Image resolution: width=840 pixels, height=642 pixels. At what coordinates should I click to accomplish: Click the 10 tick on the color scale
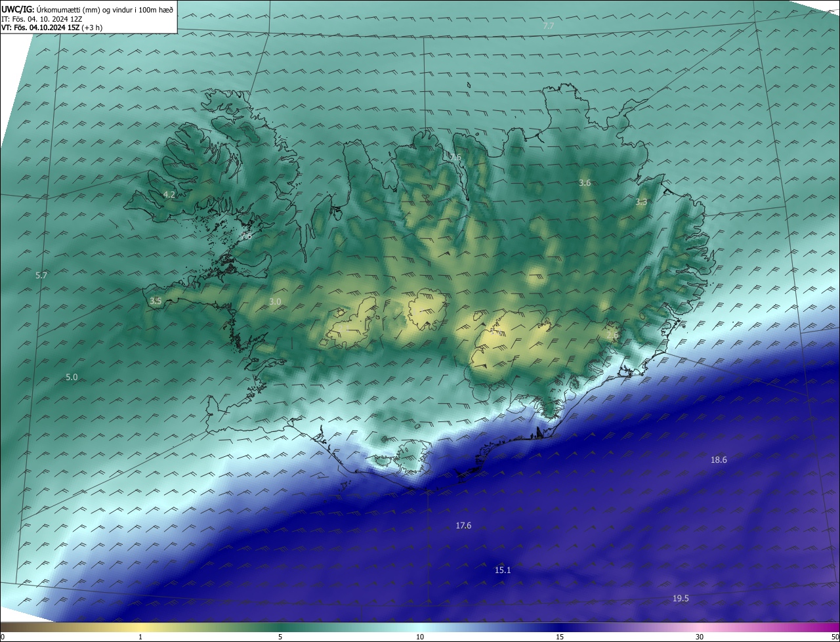point(420,637)
